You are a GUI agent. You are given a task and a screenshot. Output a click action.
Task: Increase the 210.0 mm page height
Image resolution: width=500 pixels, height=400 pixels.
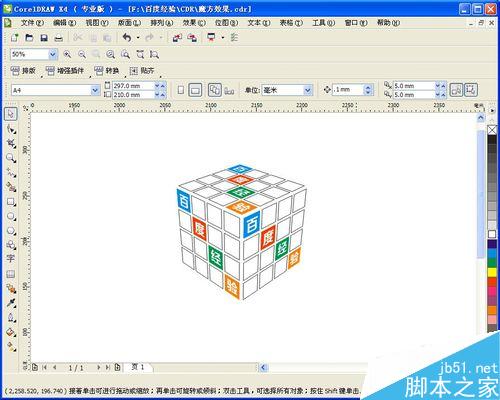[163, 95]
